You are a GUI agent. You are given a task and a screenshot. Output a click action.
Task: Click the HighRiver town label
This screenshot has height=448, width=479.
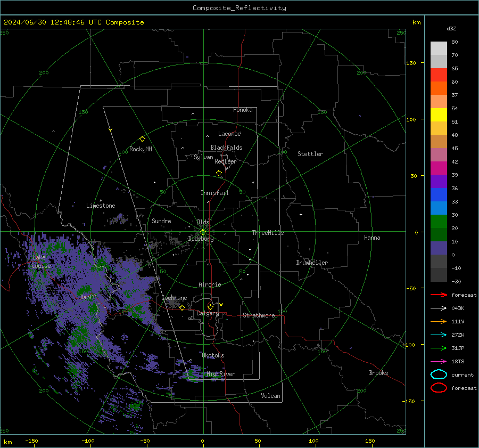[x=221, y=374]
